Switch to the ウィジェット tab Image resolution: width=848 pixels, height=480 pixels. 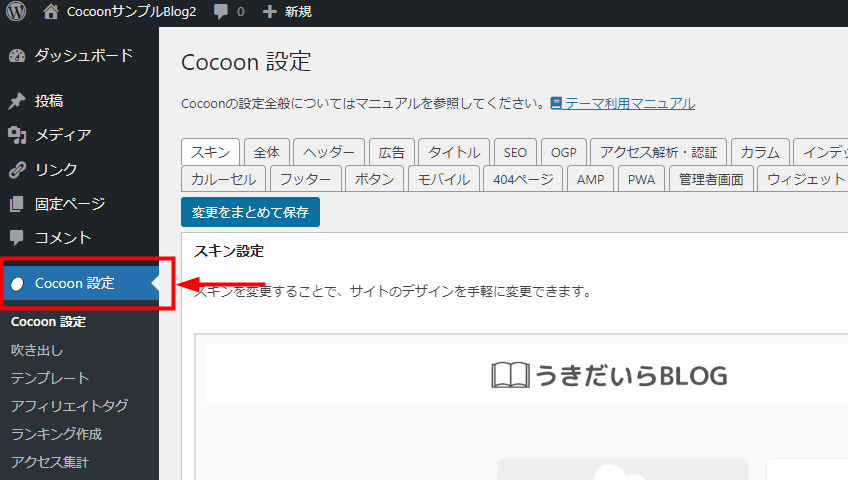click(804, 179)
